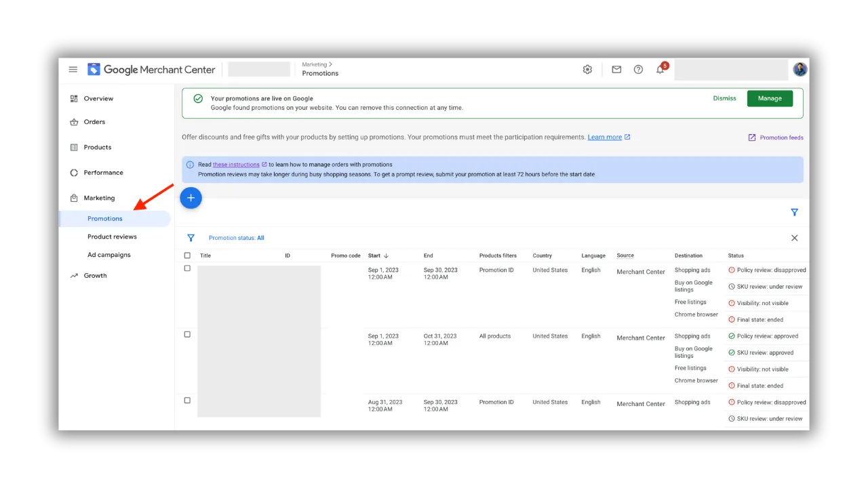
Task: Click the Promo code column header
Action: click(x=346, y=256)
